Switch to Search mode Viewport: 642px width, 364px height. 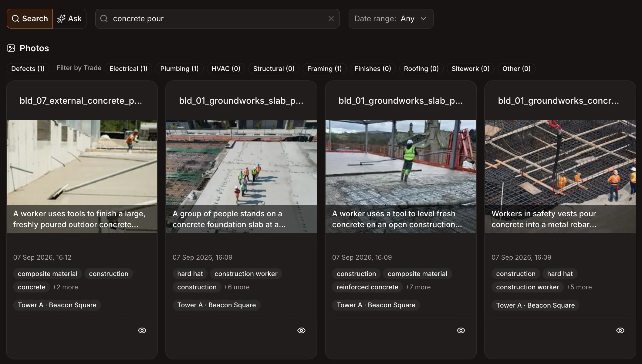click(30, 19)
